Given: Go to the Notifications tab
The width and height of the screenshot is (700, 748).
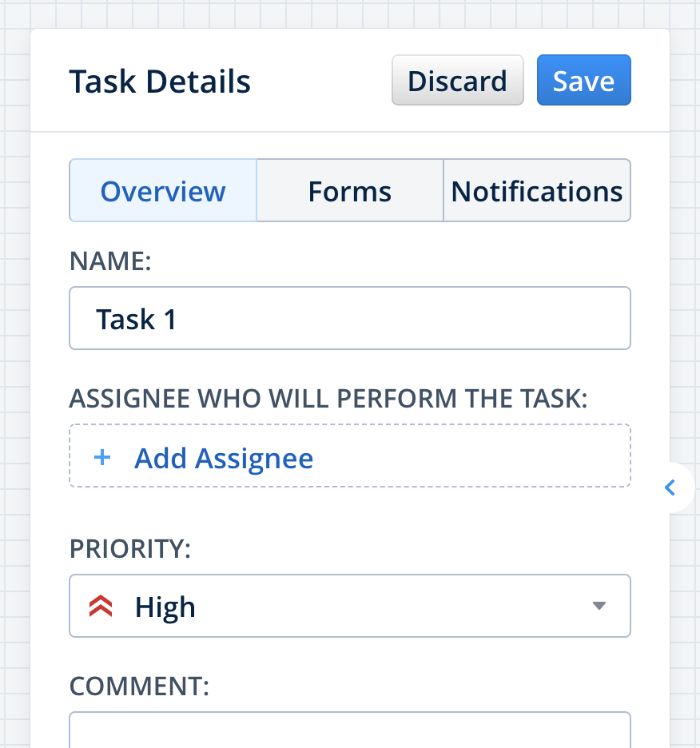Looking at the screenshot, I should click(x=536, y=191).
